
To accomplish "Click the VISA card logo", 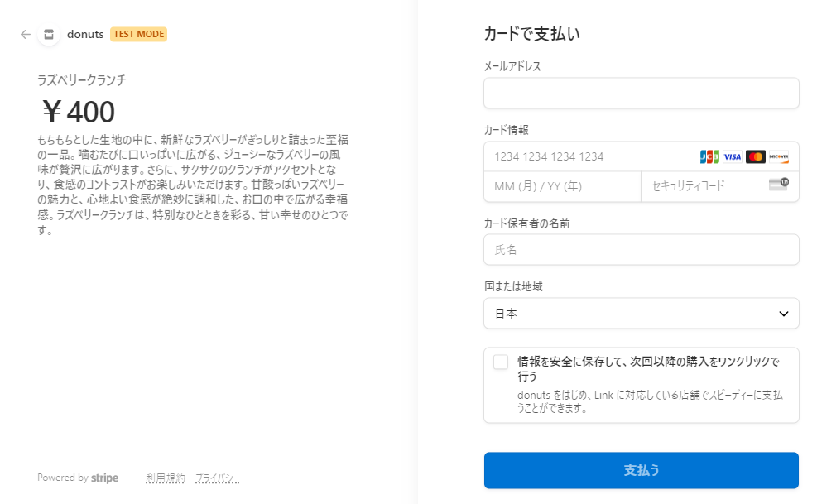I will tap(733, 156).
